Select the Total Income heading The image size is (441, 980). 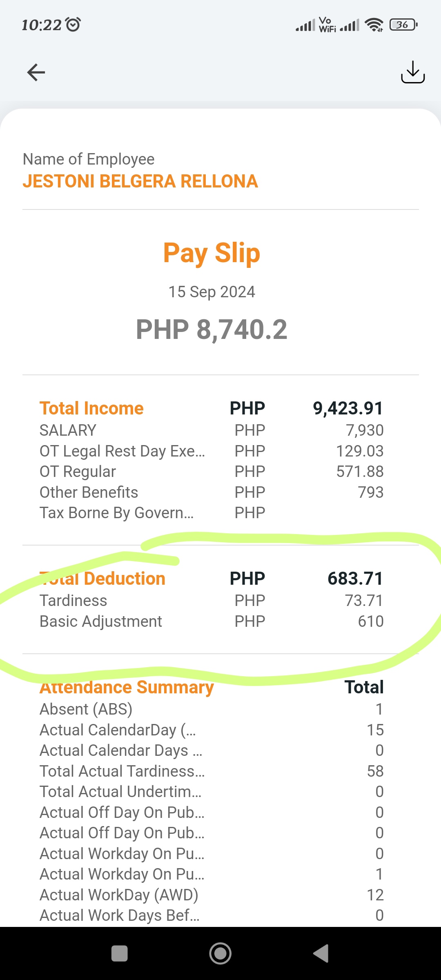tap(91, 408)
